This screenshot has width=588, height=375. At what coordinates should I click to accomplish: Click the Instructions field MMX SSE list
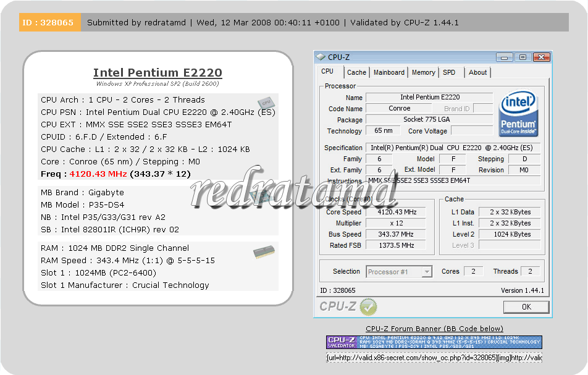click(x=453, y=180)
